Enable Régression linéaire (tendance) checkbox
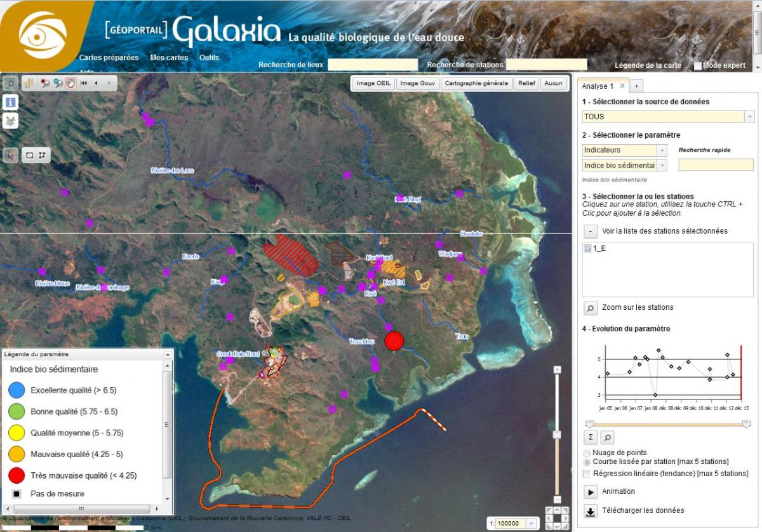The image size is (762, 532). 587,474
